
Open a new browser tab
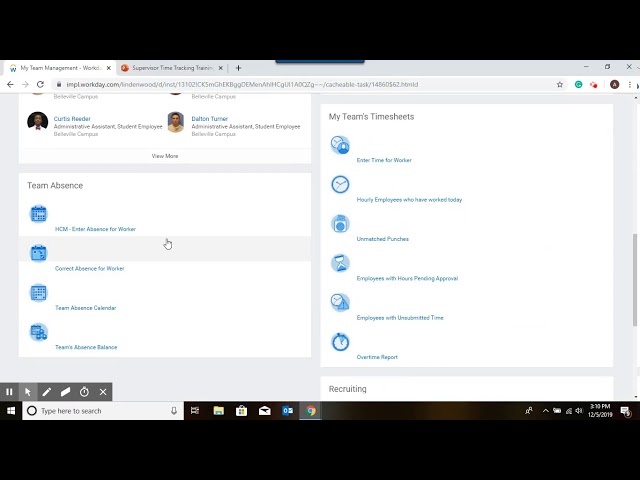[x=238, y=68]
